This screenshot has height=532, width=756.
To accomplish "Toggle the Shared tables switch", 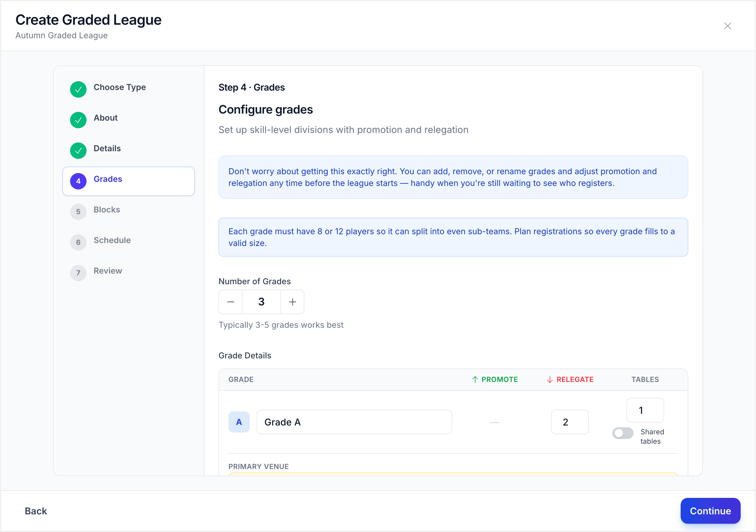I will pyautogui.click(x=623, y=433).
